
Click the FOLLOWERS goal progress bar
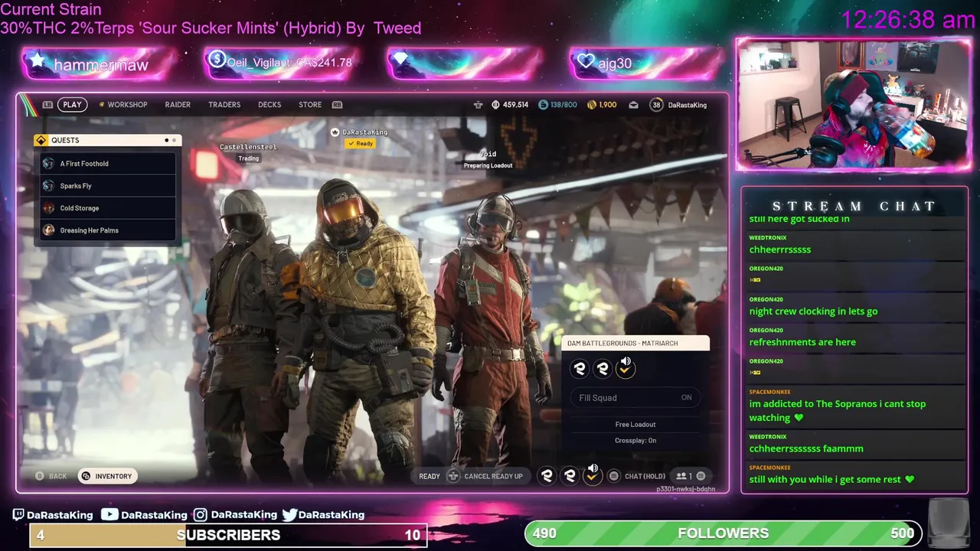[724, 533]
